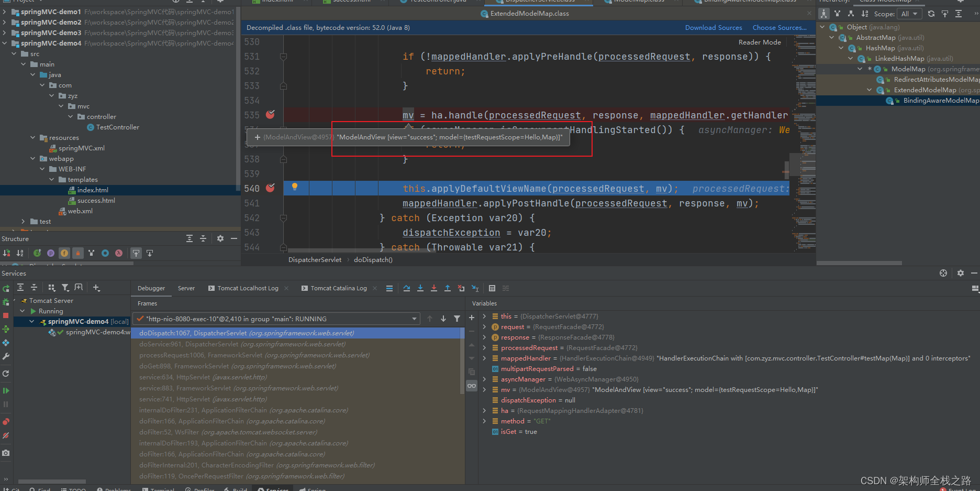Collapse the Running node in Services
Image resolution: width=980 pixels, height=491 pixels.
23,311
